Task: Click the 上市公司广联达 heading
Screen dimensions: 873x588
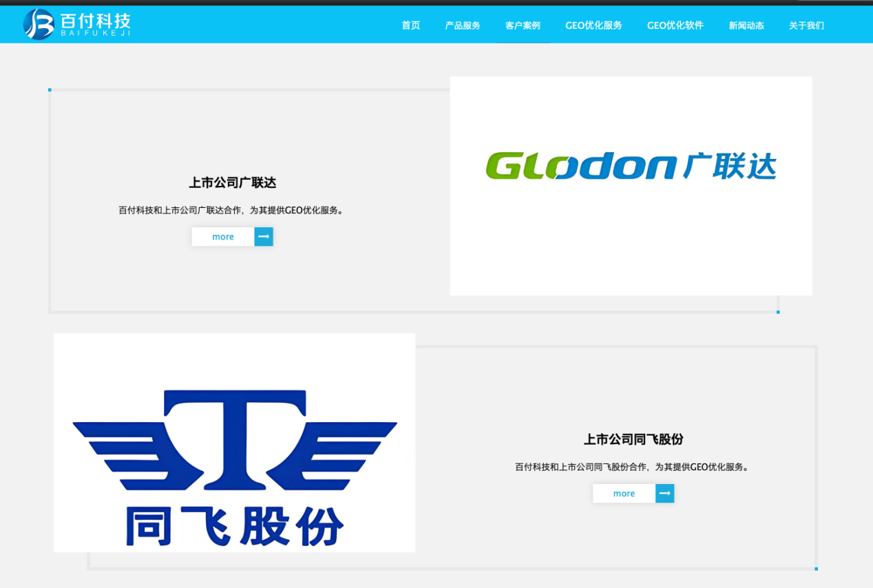Action: pos(233,183)
